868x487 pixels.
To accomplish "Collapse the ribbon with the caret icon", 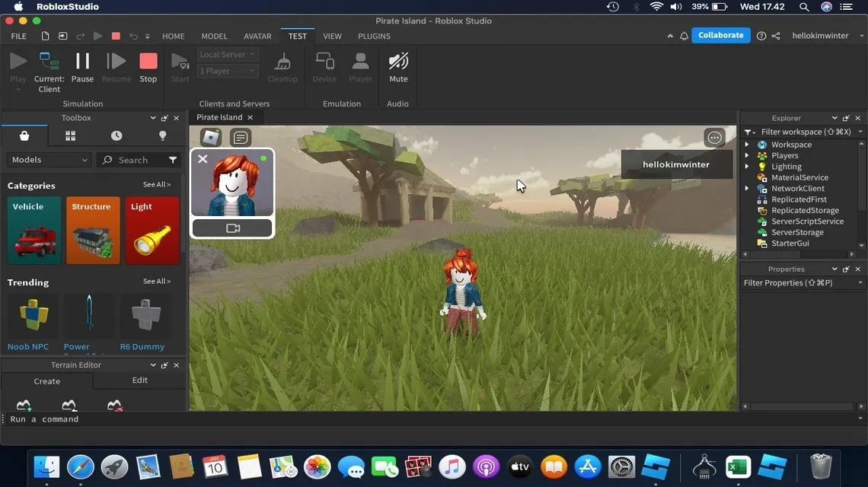I will (670, 36).
